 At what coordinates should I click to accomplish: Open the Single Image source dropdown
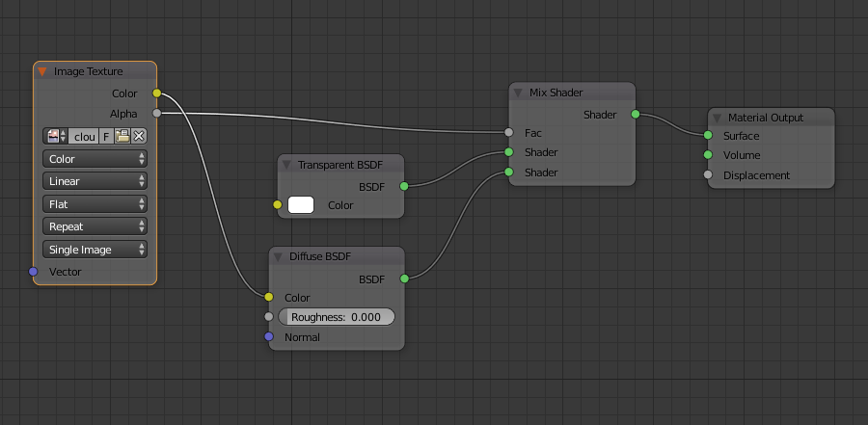click(x=95, y=250)
